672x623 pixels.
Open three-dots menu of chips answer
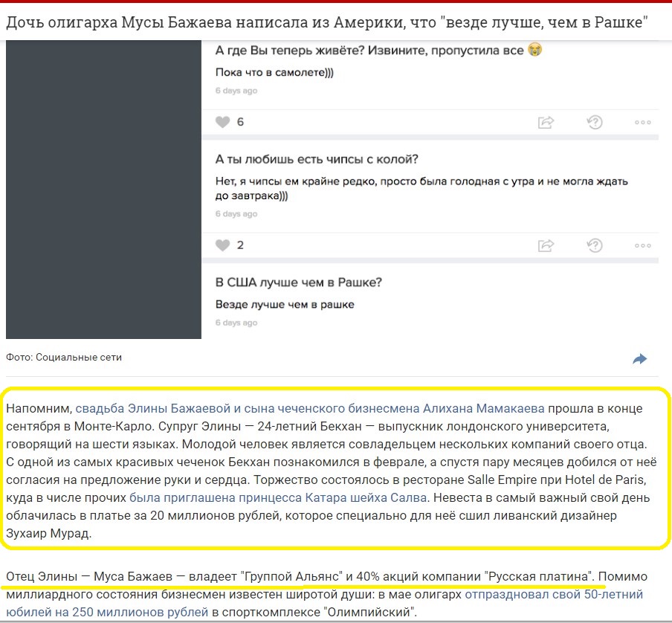pos(643,245)
